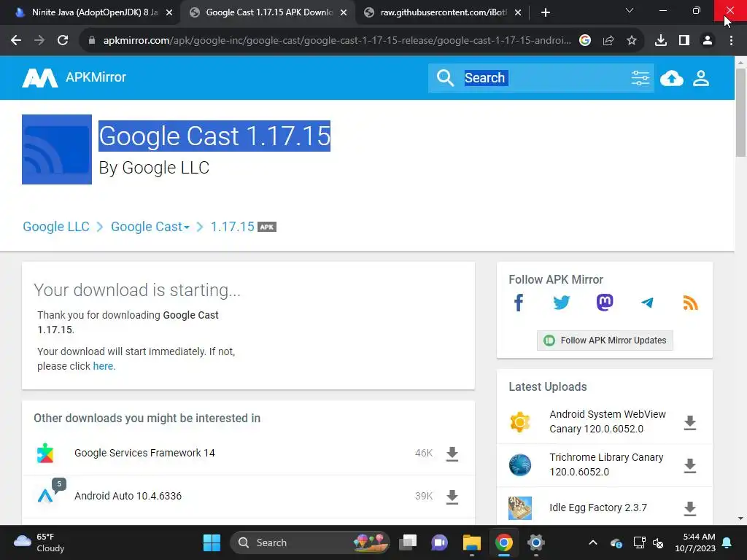Click the Google Services Framework app icon
Viewport: 747px width, 560px height.
45,454
